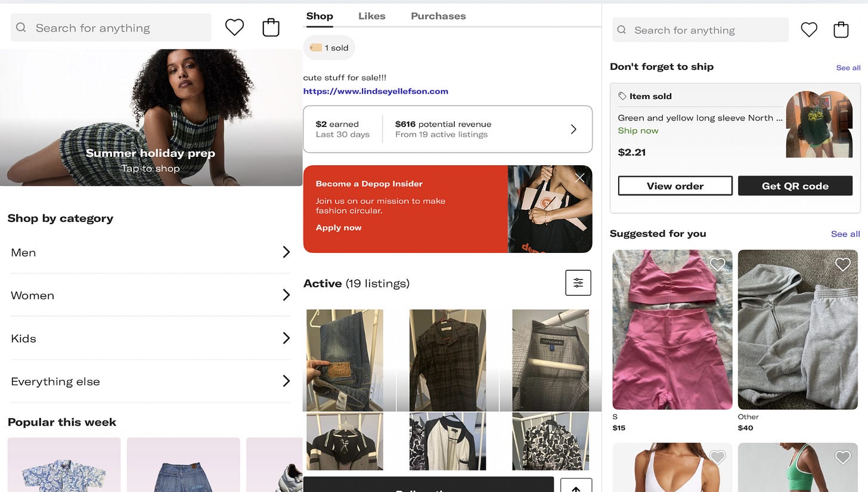Open the shopping bag icon top left
Image resolution: width=868 pixels, height=492 pixels.
click(x=271, y=27)
